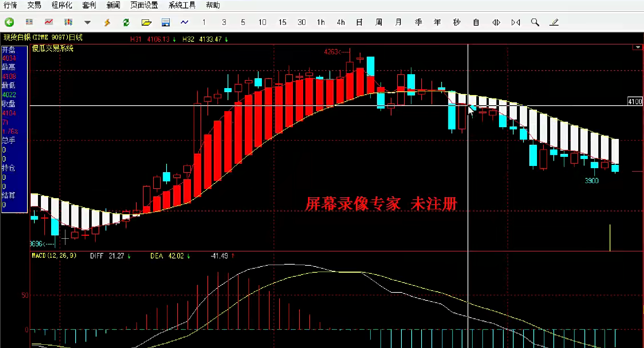This screenshot has height=348, width=644.
Task: Toggle the 日 daily period
Action: (x=359, y=22)
